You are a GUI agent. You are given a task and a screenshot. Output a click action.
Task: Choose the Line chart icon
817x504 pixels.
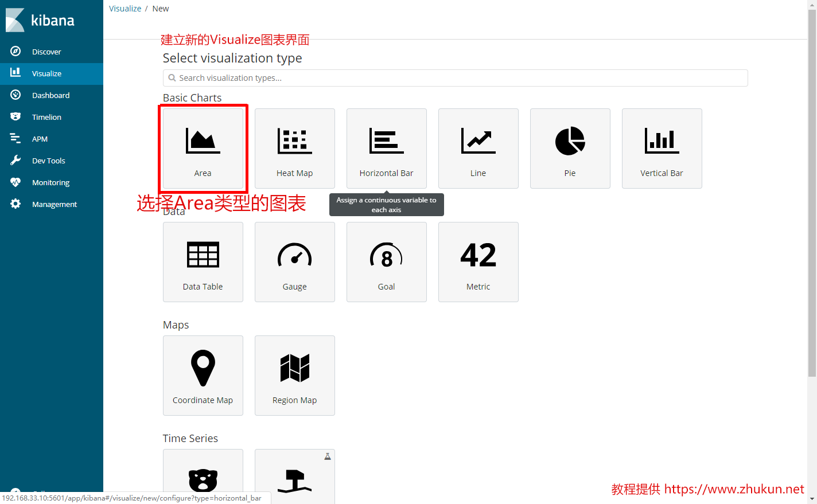tap(478, 141)
